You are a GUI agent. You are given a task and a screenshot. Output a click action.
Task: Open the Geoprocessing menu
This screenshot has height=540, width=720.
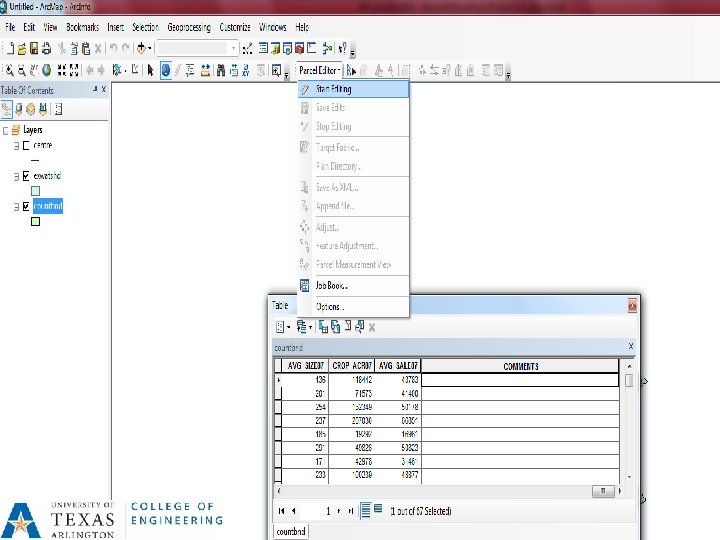pyautogui.click(x=189, y=27)
